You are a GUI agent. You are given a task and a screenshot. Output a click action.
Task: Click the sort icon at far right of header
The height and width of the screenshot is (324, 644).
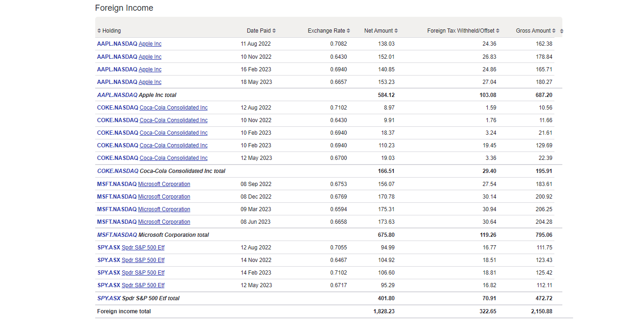click(560, 30)
